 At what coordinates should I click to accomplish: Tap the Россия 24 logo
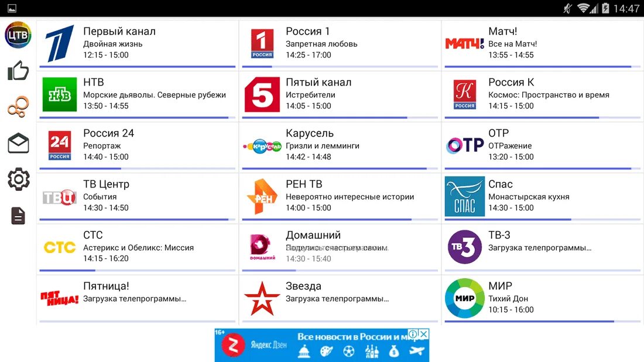tap(60, 145)
